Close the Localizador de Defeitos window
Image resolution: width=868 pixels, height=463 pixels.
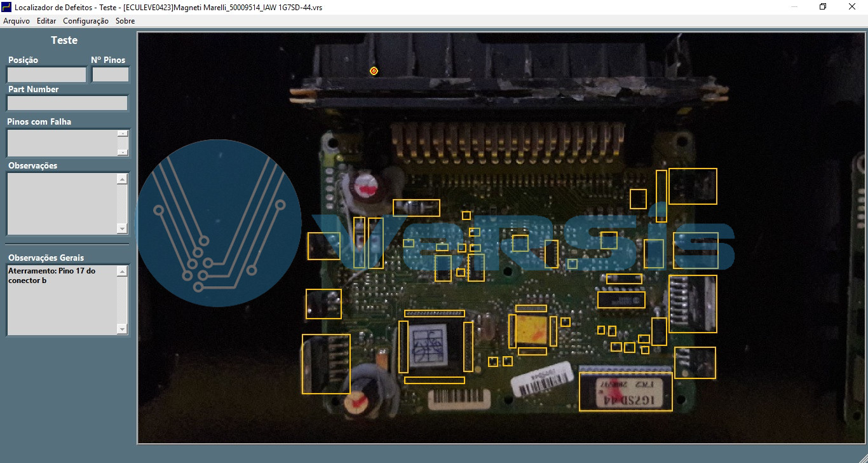pos(853,7)
